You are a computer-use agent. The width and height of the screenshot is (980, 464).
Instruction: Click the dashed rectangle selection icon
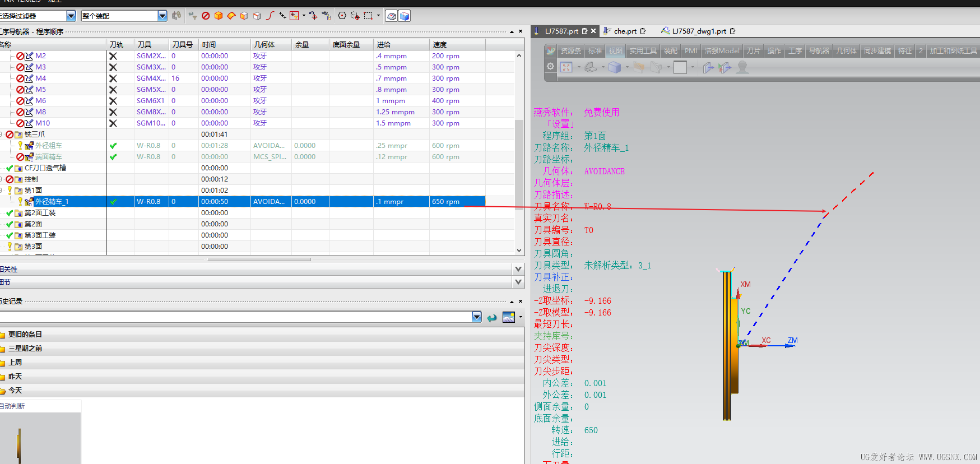point(368,16)
